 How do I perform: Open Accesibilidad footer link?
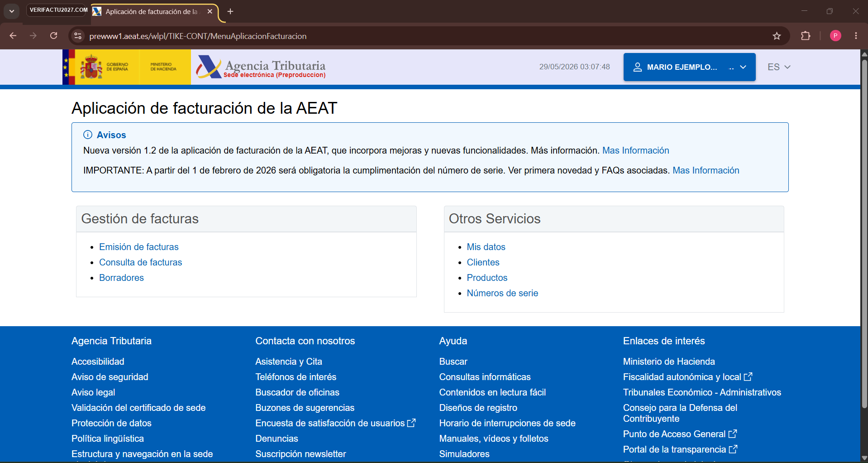98,362
